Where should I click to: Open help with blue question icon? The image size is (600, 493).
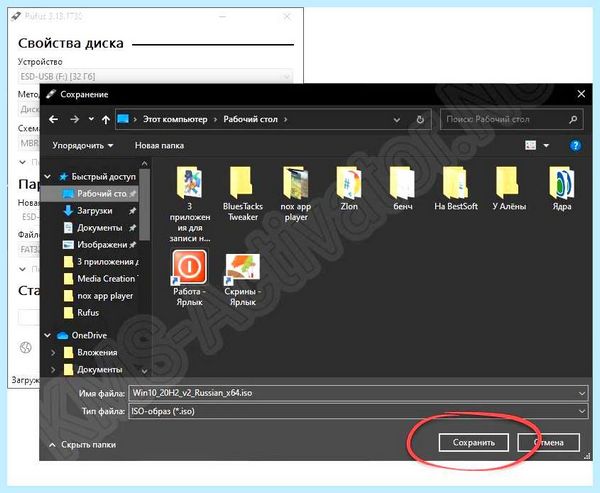[x=575, y=145]
